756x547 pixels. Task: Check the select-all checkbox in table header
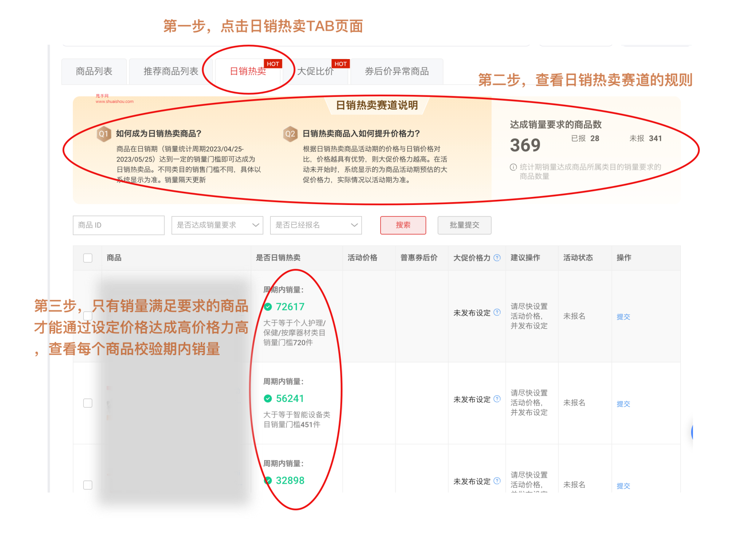point(88,257)
